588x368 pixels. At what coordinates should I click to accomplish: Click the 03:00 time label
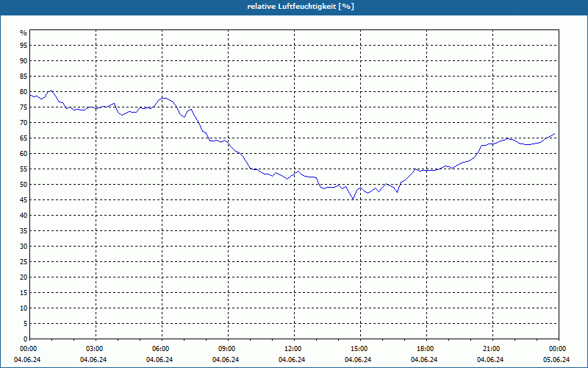coord(95,349)
